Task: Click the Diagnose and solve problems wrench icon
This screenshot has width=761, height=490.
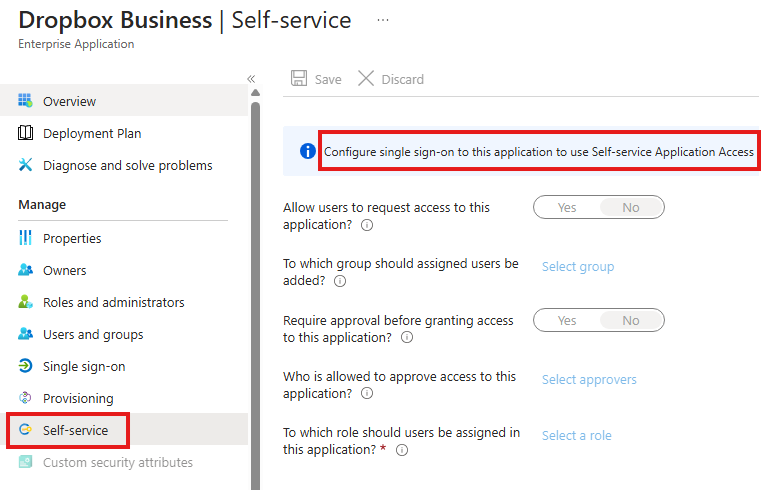Action: coord(25,164)
